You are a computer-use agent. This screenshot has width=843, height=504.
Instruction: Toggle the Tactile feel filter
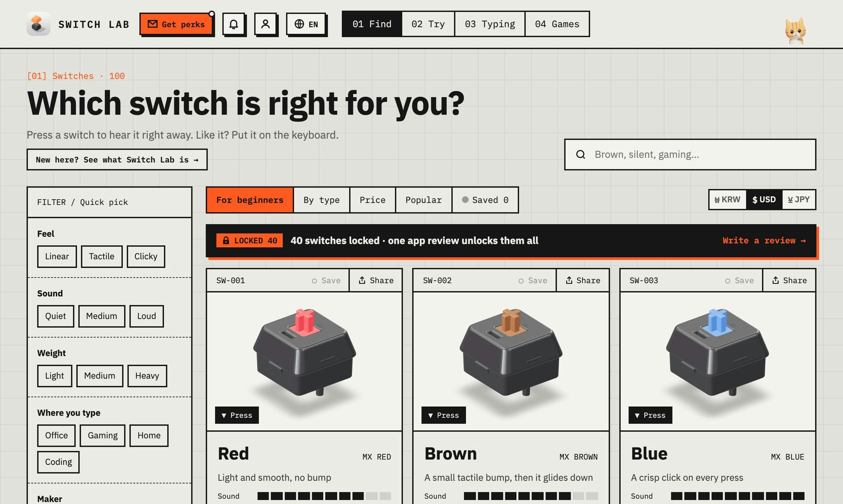(102, 256)
